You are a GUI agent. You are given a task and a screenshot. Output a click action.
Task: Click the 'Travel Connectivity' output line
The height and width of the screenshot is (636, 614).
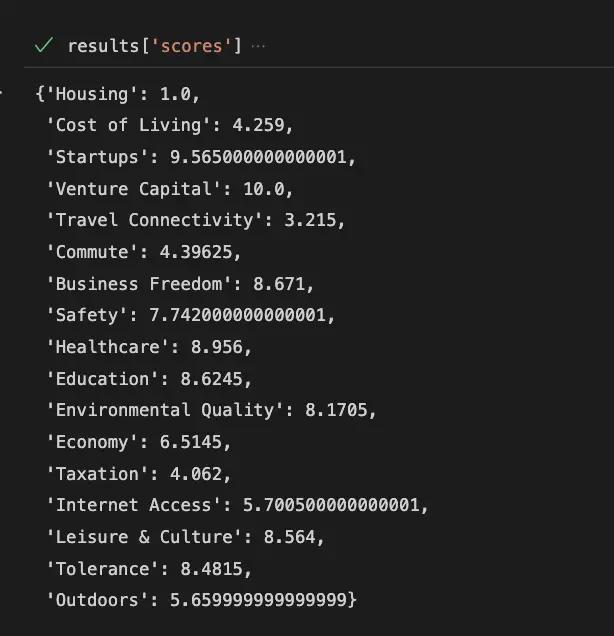click(180, 220)
